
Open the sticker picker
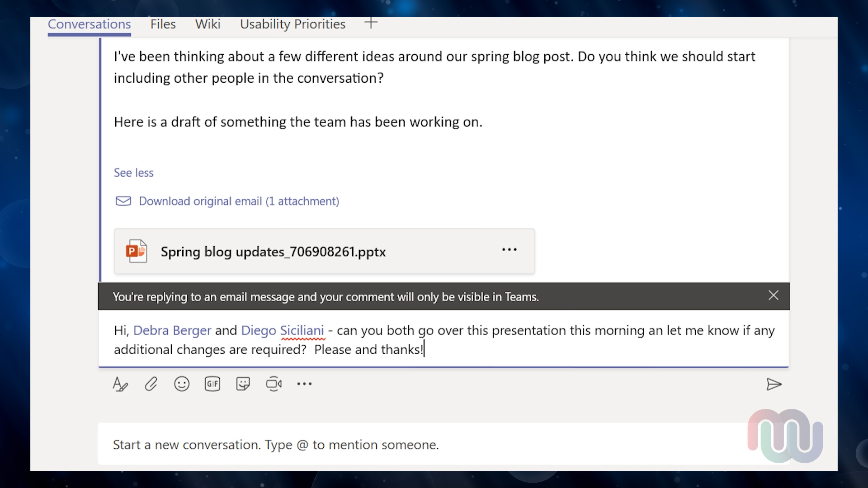pyautogui.click(x=243, y=384)
